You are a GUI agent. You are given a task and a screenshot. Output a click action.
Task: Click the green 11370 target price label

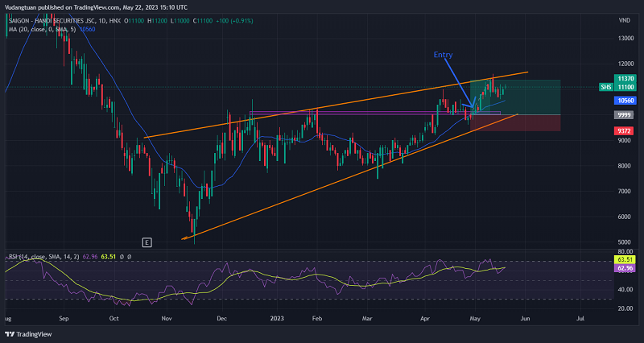(x=624, y=78)
